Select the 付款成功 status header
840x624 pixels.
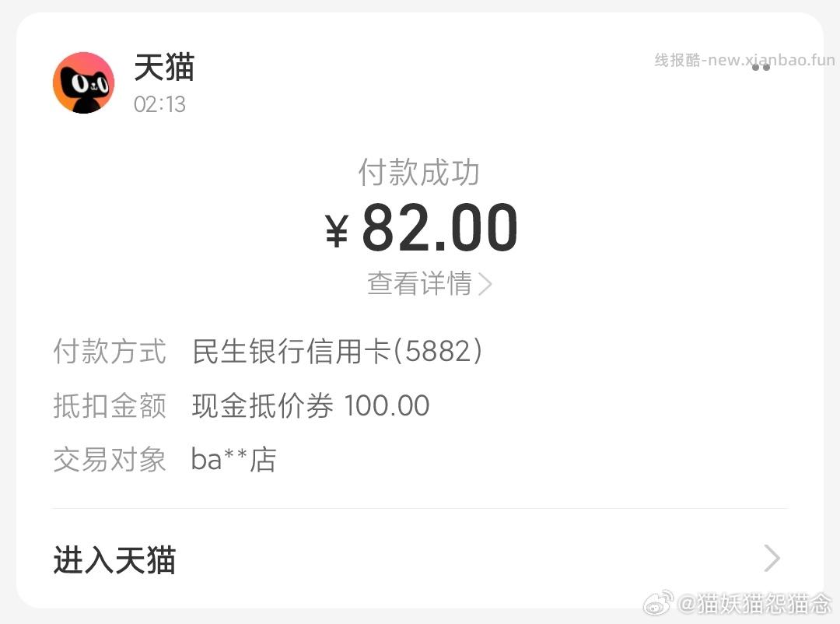coord(420,172)
